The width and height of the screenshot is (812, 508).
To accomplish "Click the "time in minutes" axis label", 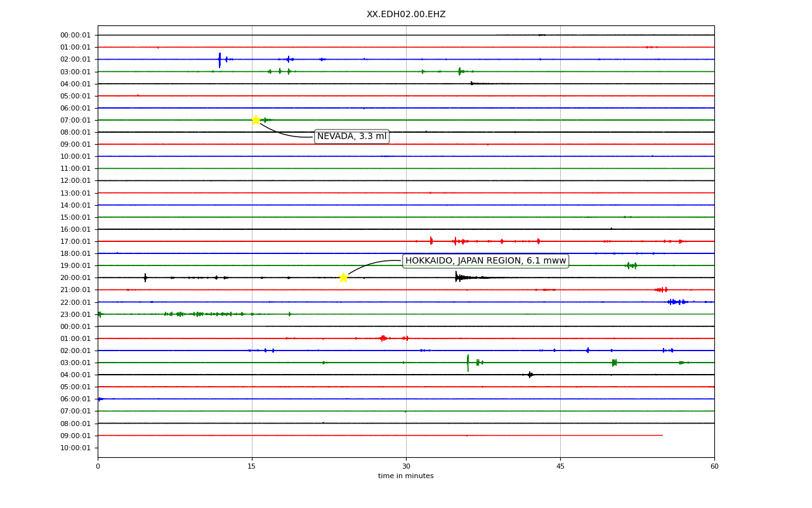I will (406, 476).
